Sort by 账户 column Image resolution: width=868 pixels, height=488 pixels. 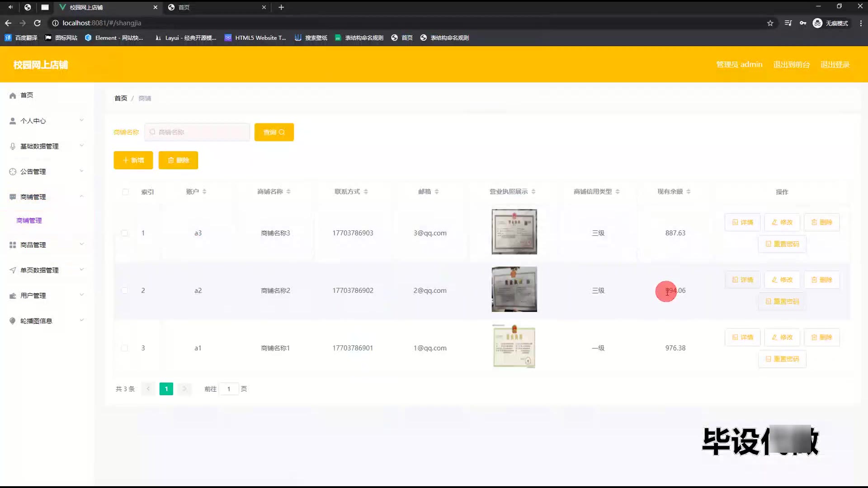click(204, 192)
